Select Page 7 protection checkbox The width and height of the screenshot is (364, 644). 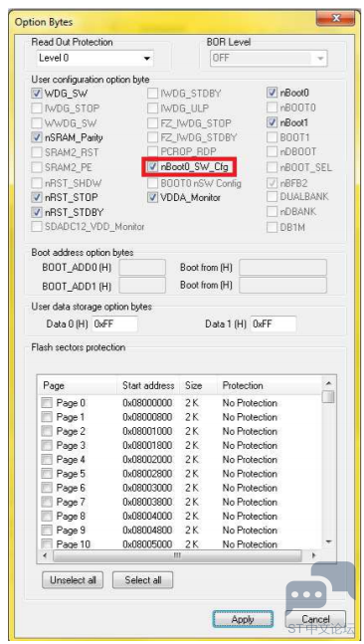47,502
